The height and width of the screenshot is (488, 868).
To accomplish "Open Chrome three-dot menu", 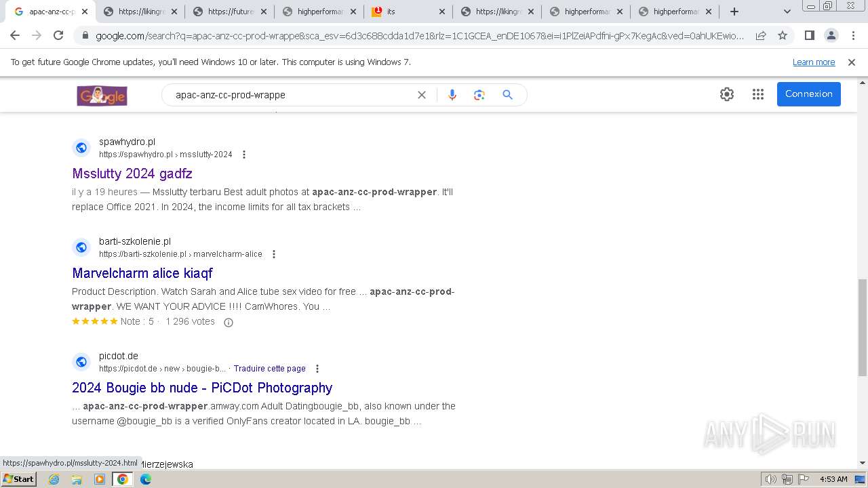I will point(853,35).
